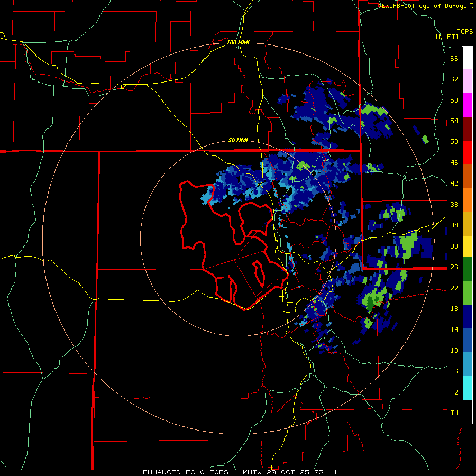Screen dimensions: 476x476
Task: Click the yellow swatch in the legend
Action: click(x=467, y=246)
